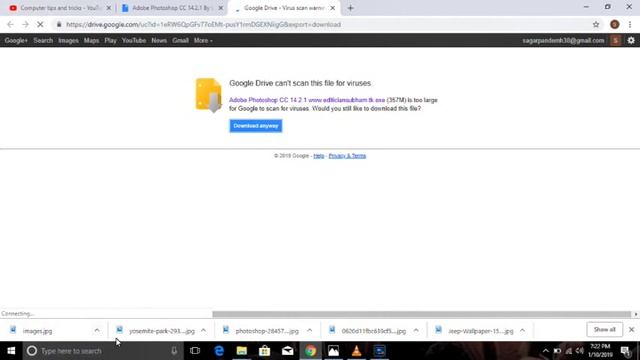Select Google Chrome on the taskbar
Screen dimensions: 640x360
pyautogui.click(x=311, y=351)
